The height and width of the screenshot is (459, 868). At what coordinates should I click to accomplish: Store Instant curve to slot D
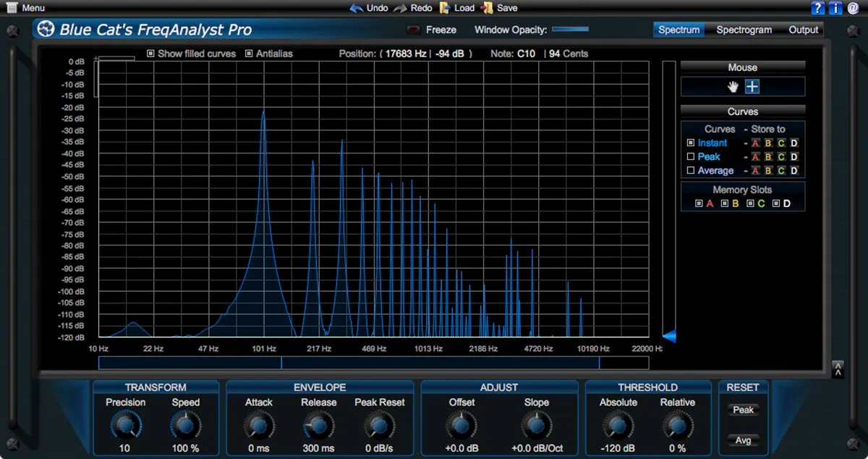click(794, 143)
